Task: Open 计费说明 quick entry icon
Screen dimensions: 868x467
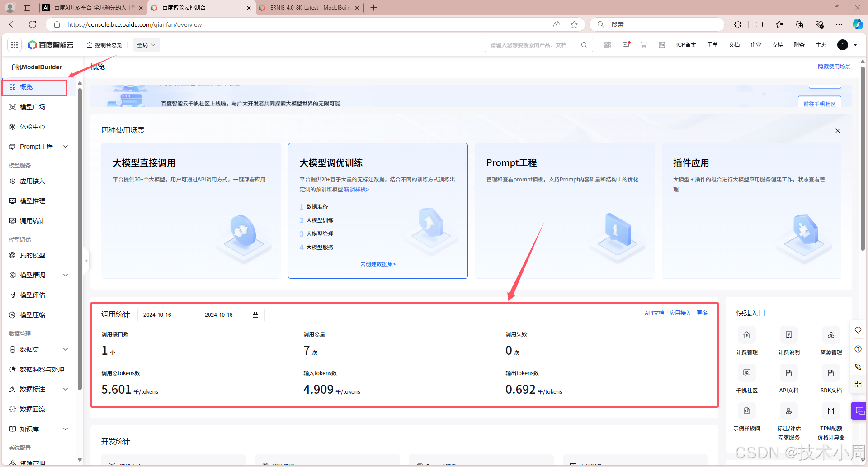Action: 789,335
